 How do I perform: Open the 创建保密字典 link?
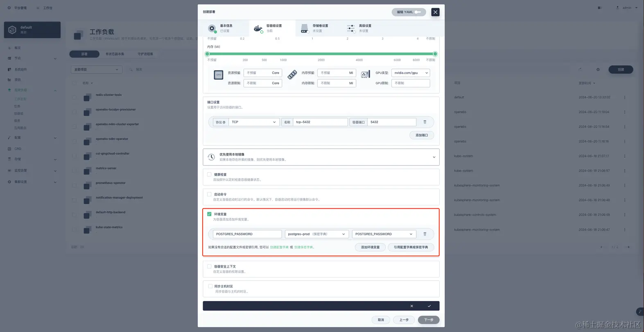coord(303,247)
